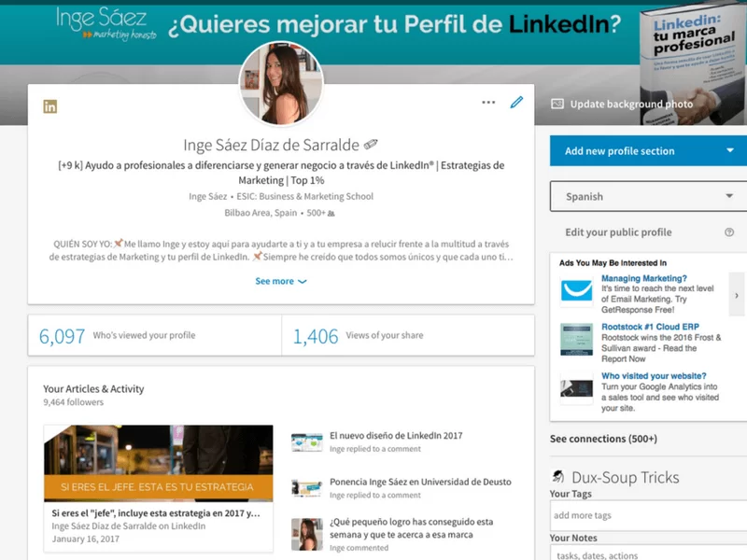This screenshot has width=747, height=560.
Task: Expand the summary with See more
Action: (281, 281)
